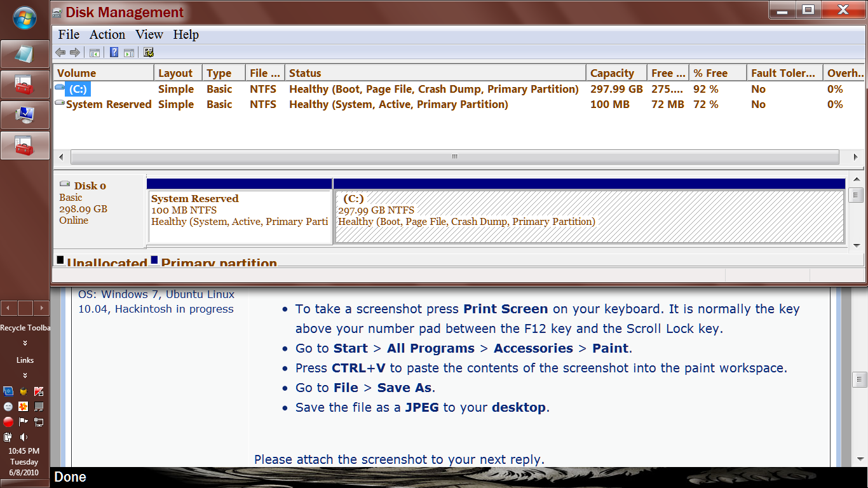The image size is (868, 488).
Task: Click the orange flower tray icon
Action: pos(24,406)
